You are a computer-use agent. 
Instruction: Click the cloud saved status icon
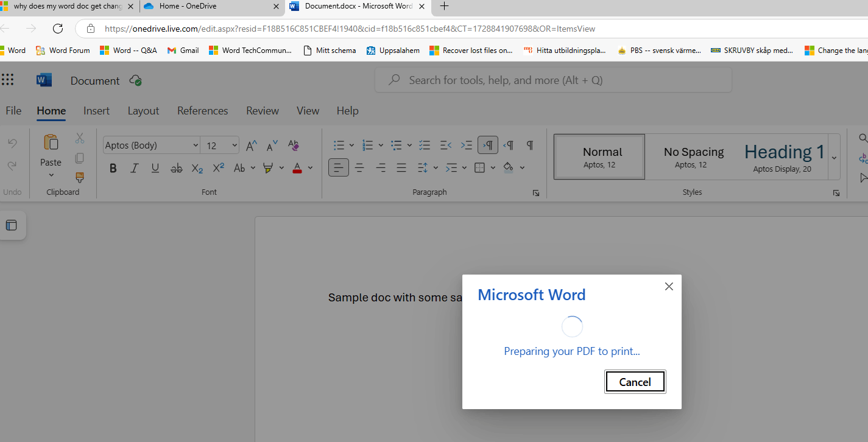(x=136, y=80)
